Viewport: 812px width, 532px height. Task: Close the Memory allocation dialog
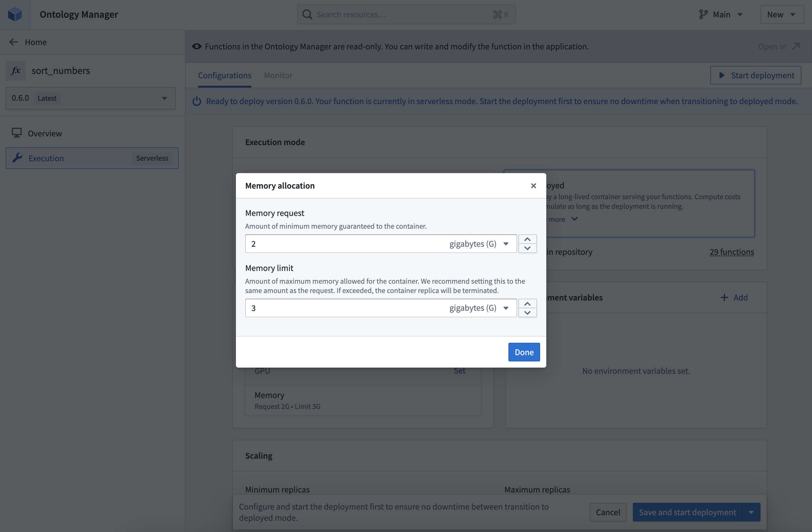(x=533, y=186)
